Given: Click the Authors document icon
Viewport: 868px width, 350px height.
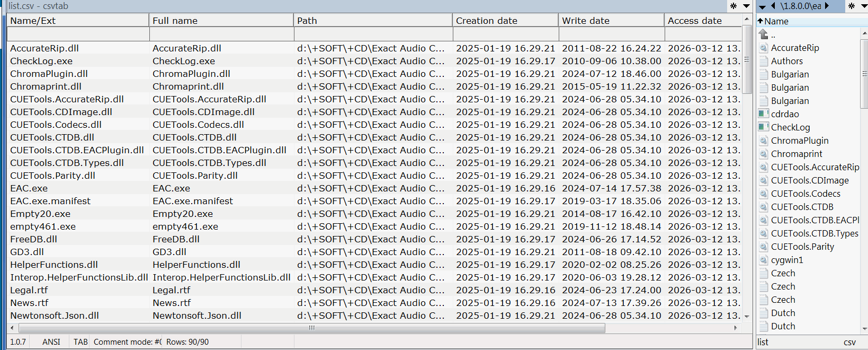Looking at the screenshot, I should (763, 61).
